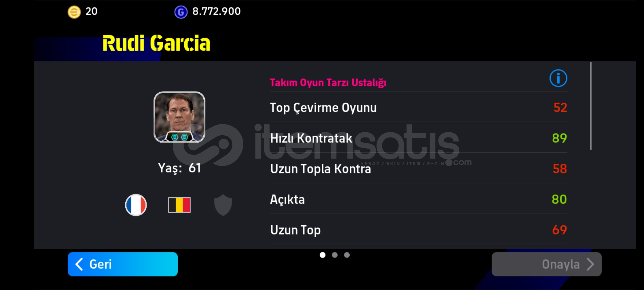Select the Uzun Top playstyle row
This screenshot has width=644, height=290.
(x=419, y=230)
